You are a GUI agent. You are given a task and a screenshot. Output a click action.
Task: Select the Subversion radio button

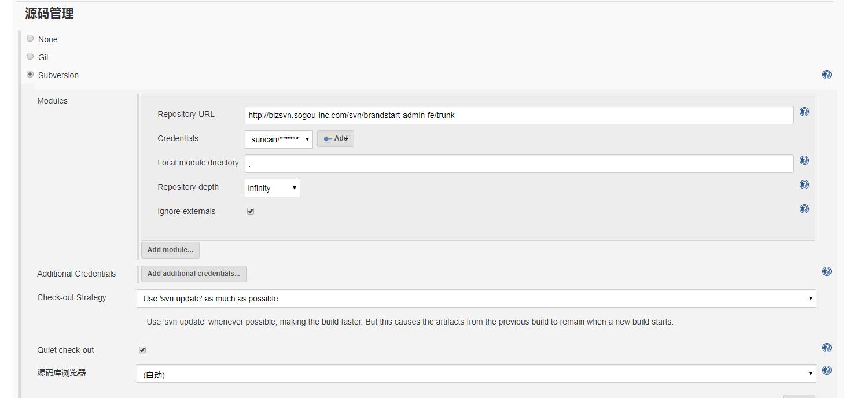30,74
